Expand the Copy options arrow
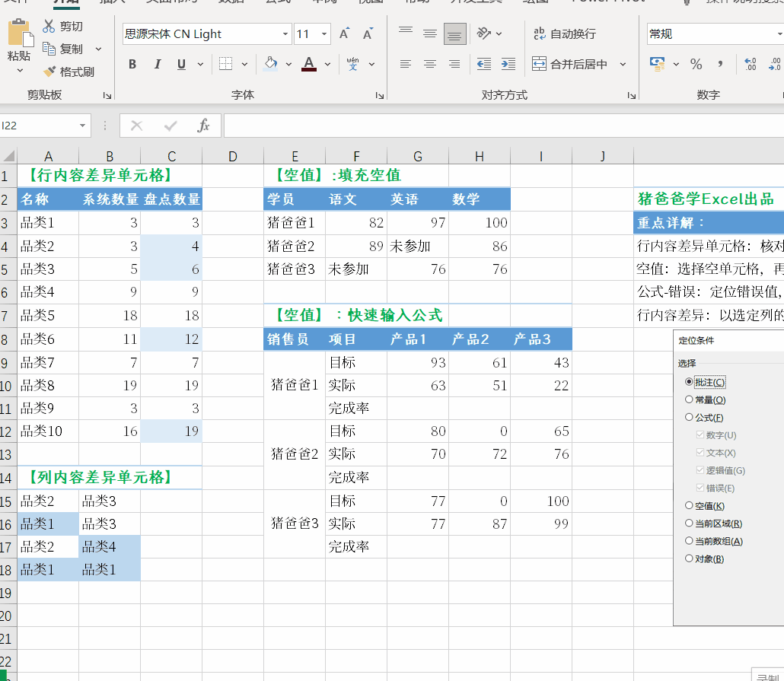The image size is (784, 681). (98, 49)
